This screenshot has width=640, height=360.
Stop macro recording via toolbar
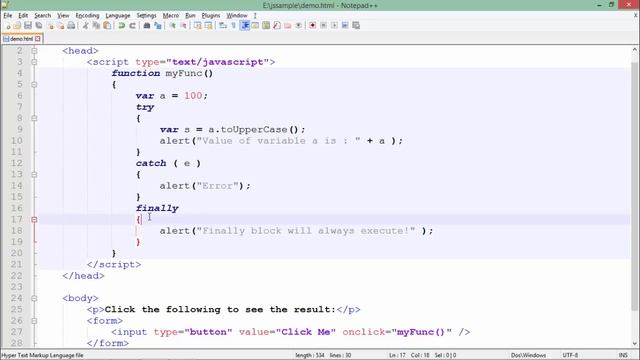pos(323,26)
